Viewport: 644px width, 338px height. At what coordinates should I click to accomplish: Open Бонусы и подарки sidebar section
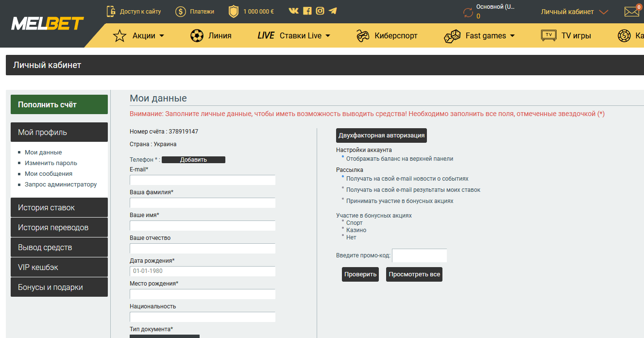pyautogui.click(x=59, y=287)
